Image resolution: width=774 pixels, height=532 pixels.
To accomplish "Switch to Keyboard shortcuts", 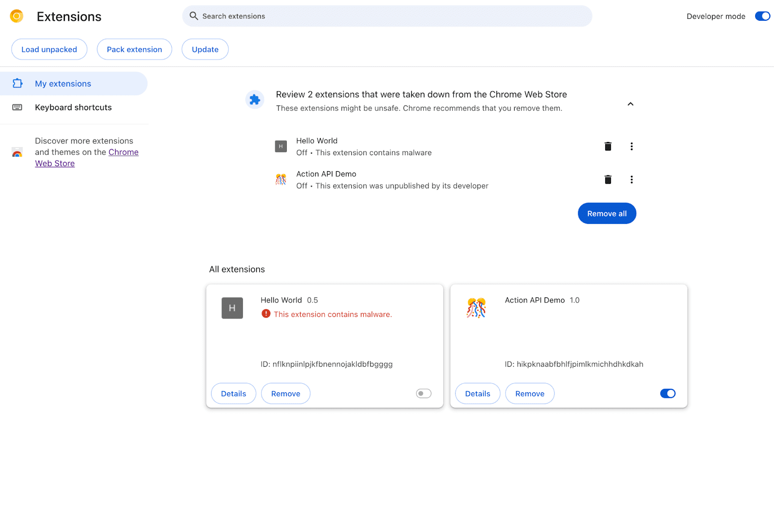I will [73, 107].
